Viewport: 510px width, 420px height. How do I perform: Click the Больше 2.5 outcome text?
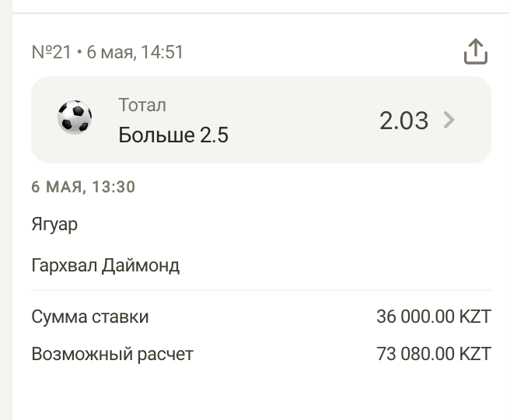(173, 135)
